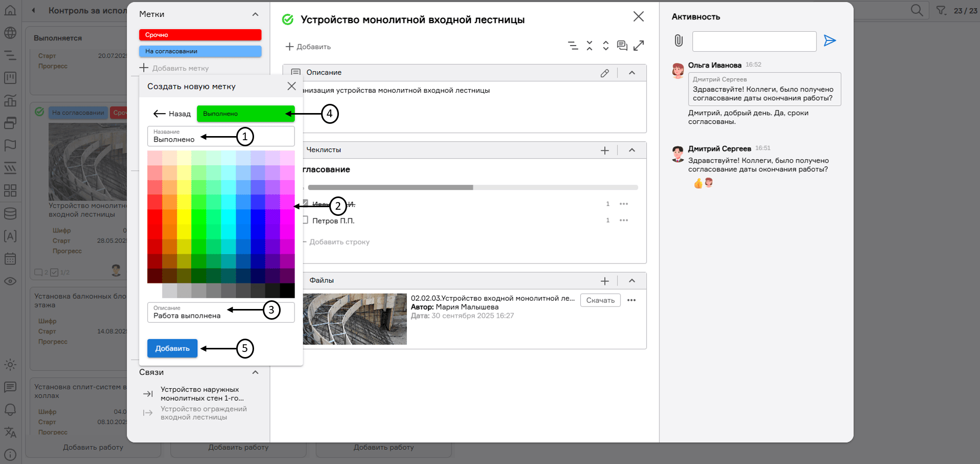The image size is (980, 464).
Task: Toggle the green task completed status circle
Action: point(288,20)
